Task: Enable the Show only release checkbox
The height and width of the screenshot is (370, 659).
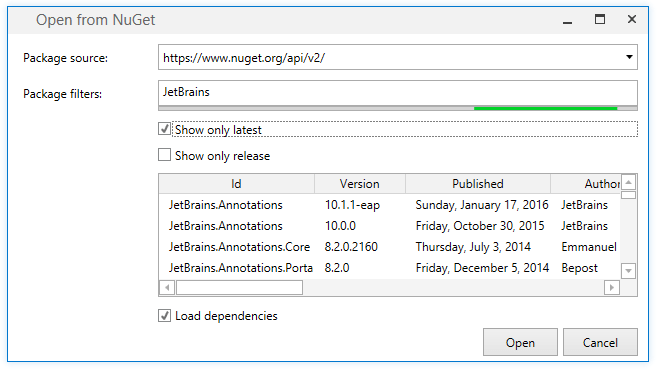Action: [x=164, y=155]
